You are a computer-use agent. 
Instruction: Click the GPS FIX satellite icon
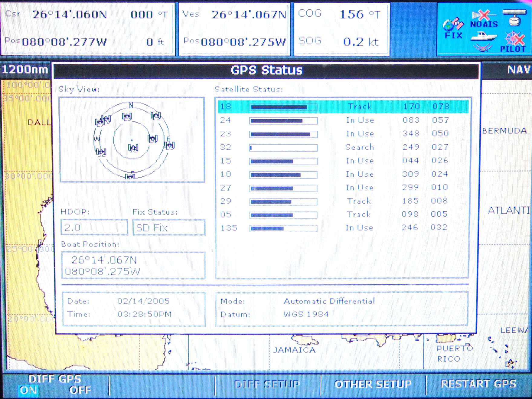[x=453, y=28]
